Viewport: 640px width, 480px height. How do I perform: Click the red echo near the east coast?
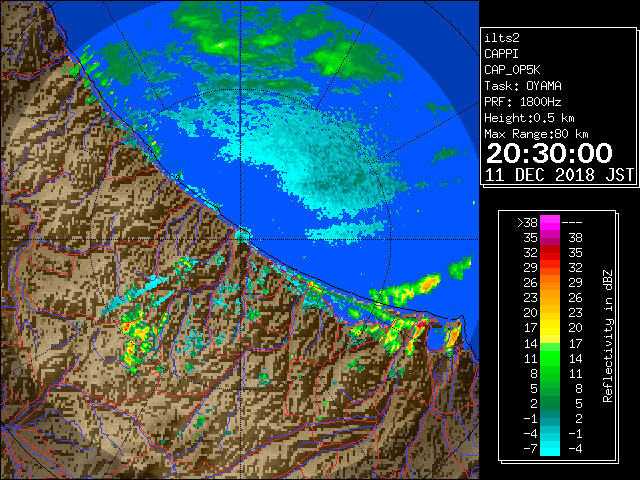(x=420, y=325)
